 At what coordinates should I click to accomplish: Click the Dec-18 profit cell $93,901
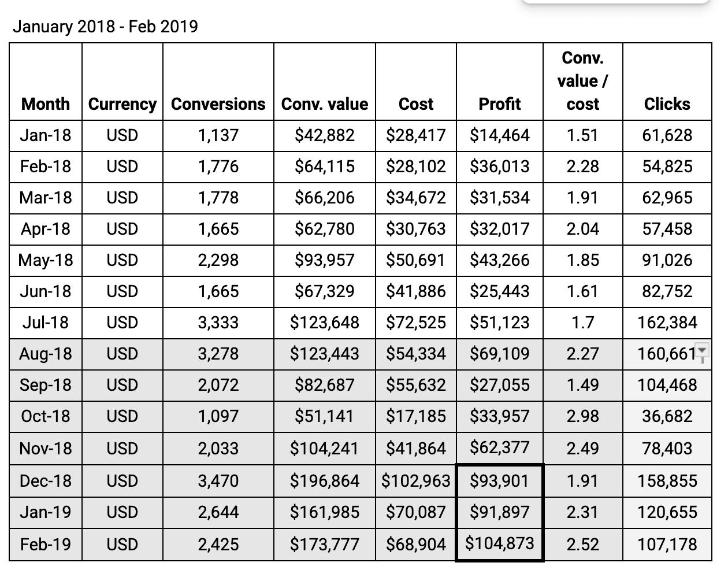(500, 481)
